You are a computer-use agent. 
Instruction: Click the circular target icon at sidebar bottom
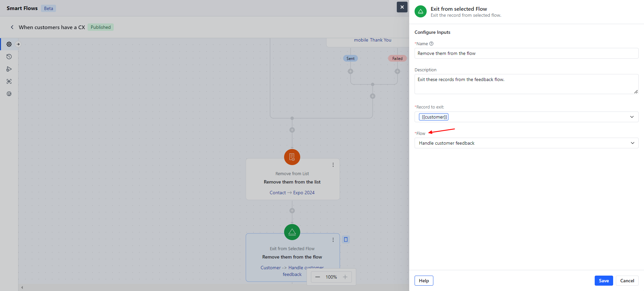[x=9, y=94]
